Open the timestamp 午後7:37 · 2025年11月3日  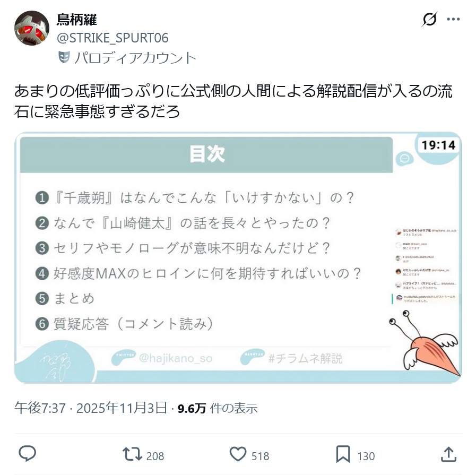91,408
